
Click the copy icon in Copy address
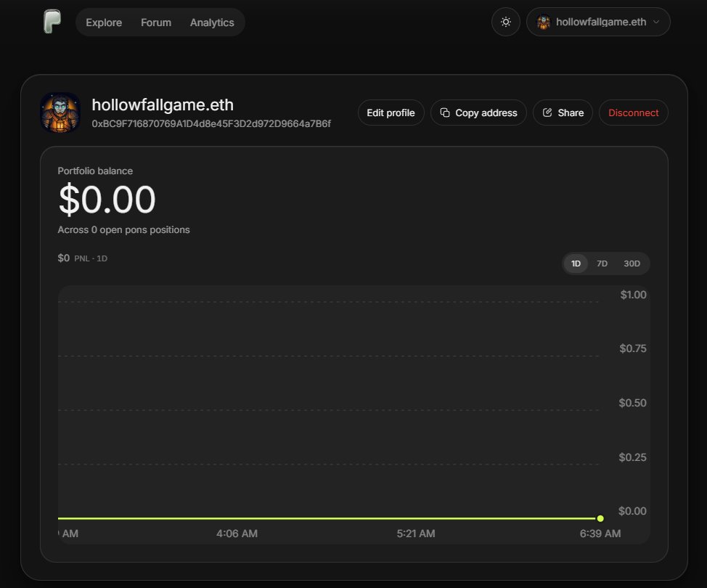[444, 113]
